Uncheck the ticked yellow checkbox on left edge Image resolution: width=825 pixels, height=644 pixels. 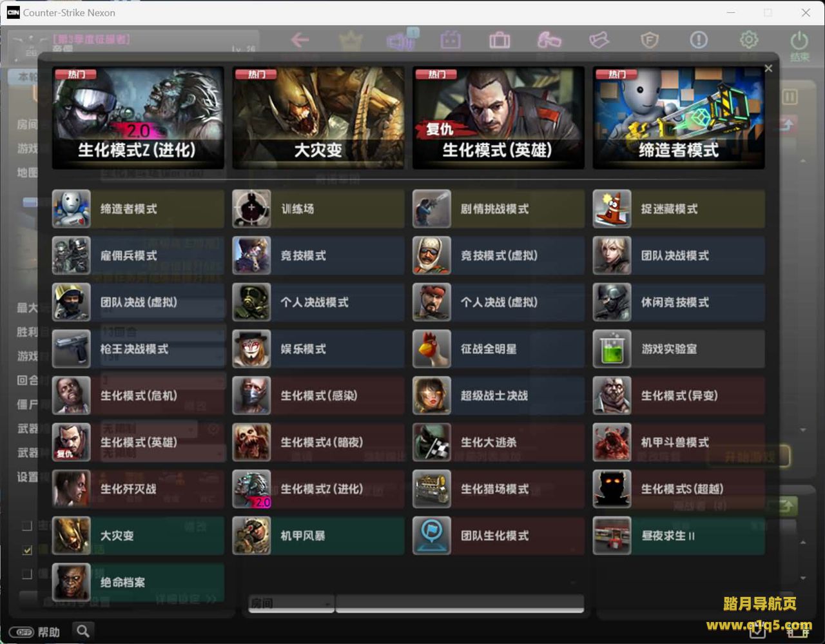[x=27, y=550]
